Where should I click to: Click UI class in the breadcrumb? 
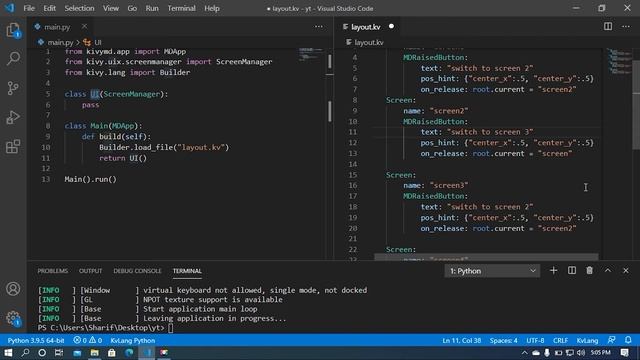[98, 42]
